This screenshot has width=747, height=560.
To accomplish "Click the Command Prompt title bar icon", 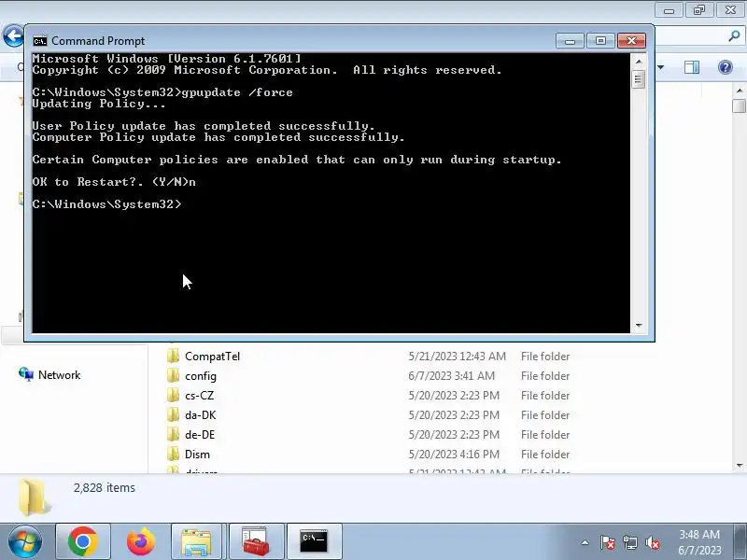I will (x=40, y=41).
